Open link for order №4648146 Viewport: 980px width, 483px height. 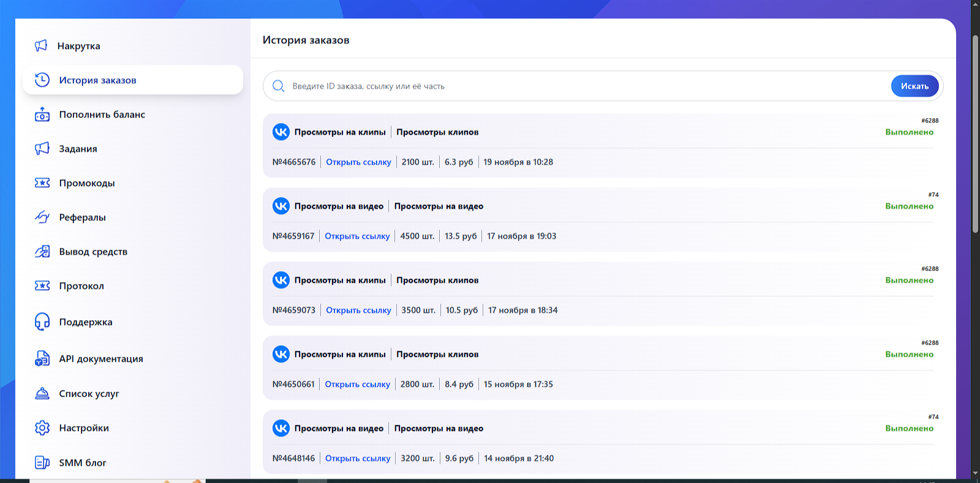click(x=358, y=459)
